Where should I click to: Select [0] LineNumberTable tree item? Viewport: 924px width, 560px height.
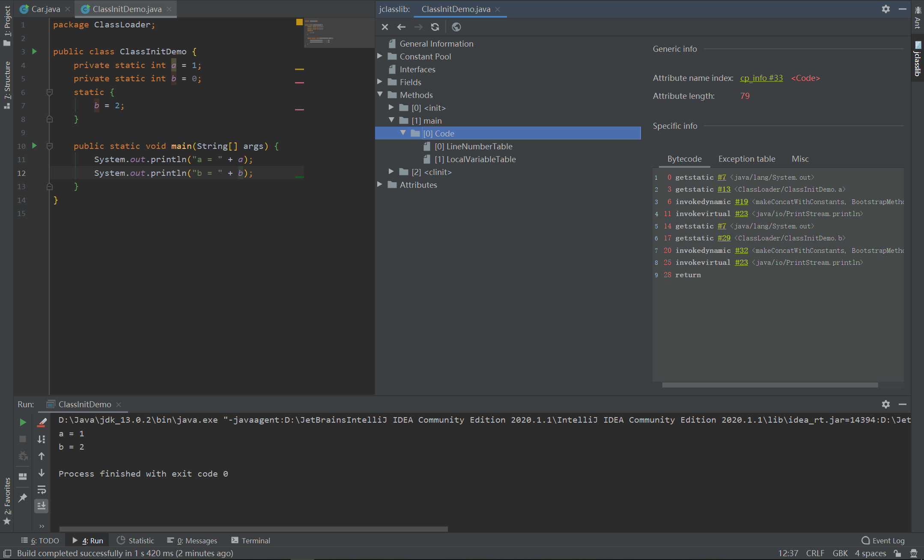pos(473,146)
